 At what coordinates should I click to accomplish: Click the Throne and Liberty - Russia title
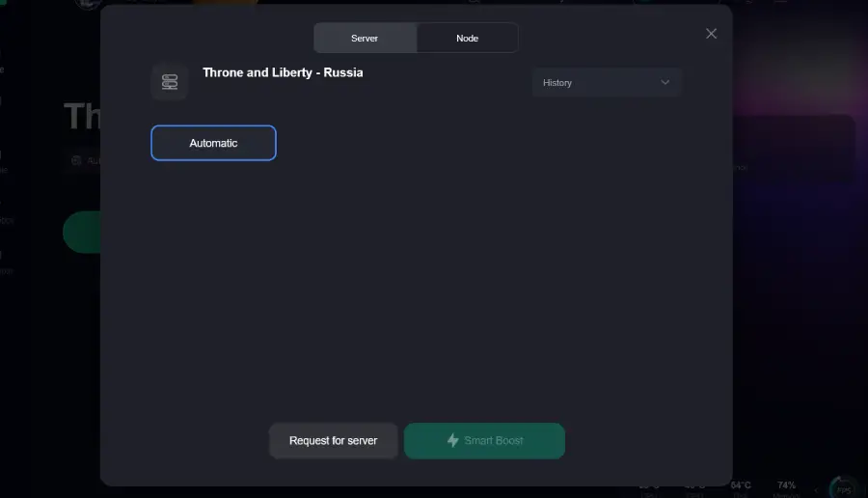coord(283,72)
